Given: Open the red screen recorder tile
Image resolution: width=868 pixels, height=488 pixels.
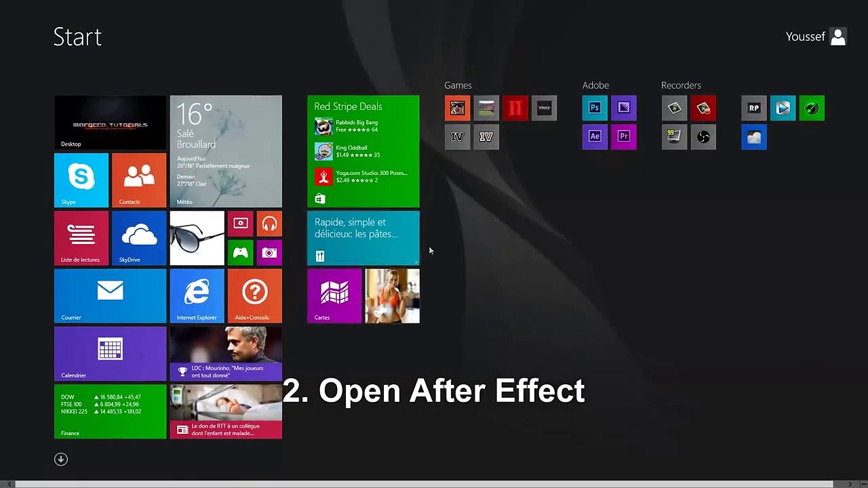Looking at the screenshot, I should coord(703,108).
